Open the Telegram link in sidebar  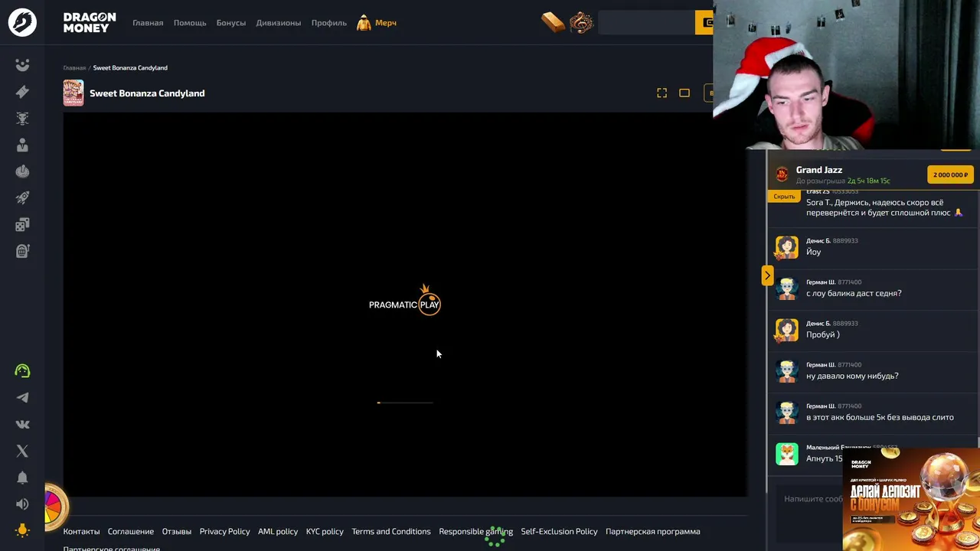tap(22, 398)
